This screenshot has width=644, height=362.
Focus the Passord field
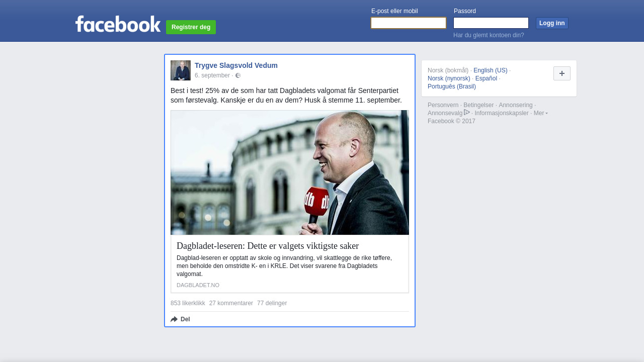click(x=491, y=23)
